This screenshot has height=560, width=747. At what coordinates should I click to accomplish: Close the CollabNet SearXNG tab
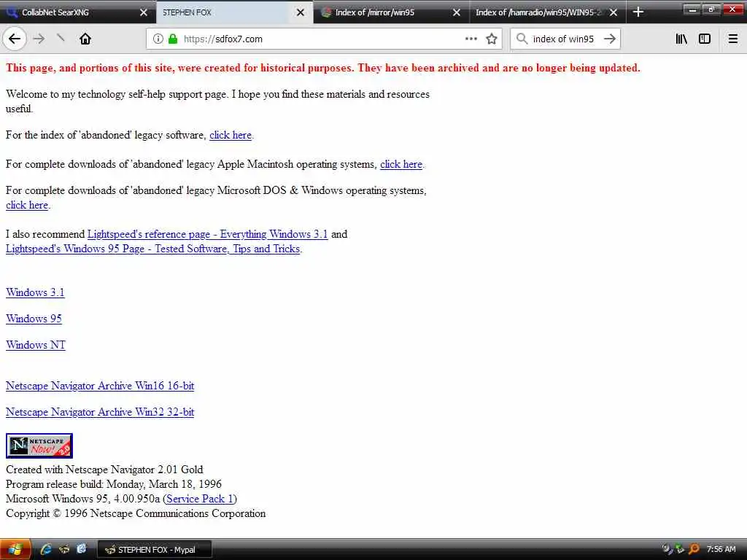click(144, 12)
